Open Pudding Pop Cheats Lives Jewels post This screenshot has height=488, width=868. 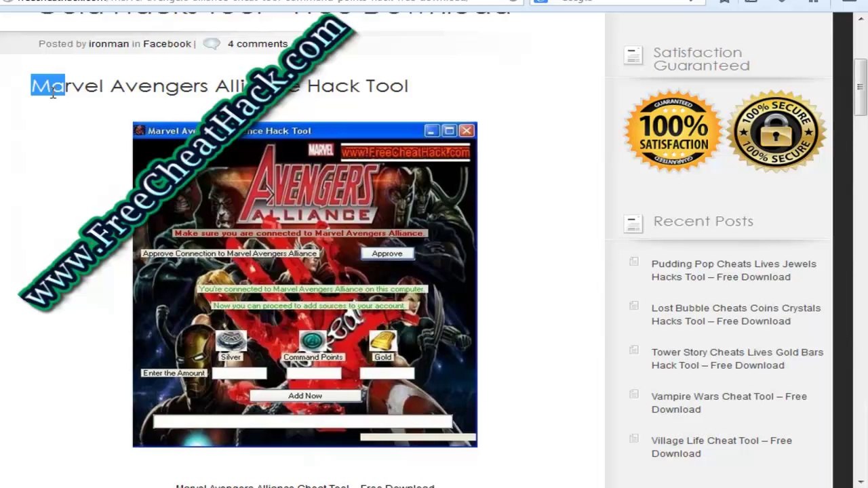click(734, 270)
